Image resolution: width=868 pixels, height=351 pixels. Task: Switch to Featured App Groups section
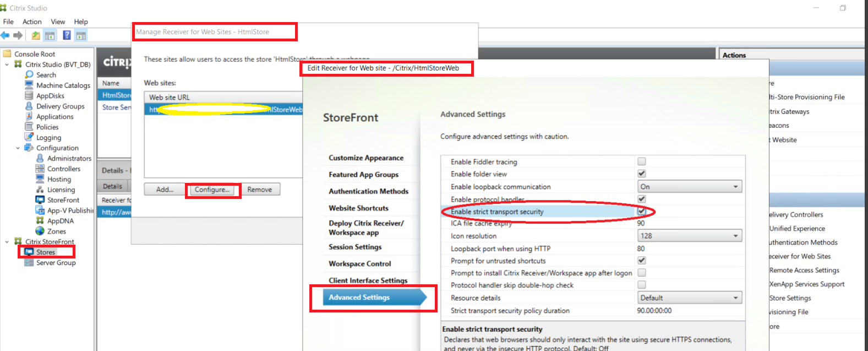[364, 175]
